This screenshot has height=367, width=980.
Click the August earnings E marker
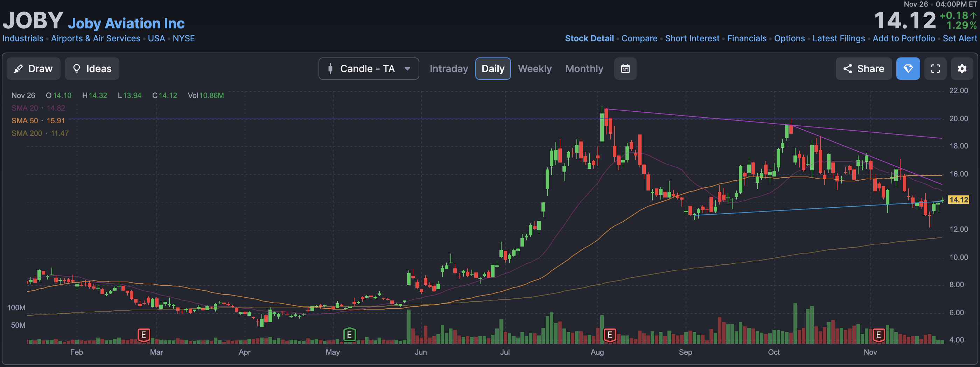[609, 335]
